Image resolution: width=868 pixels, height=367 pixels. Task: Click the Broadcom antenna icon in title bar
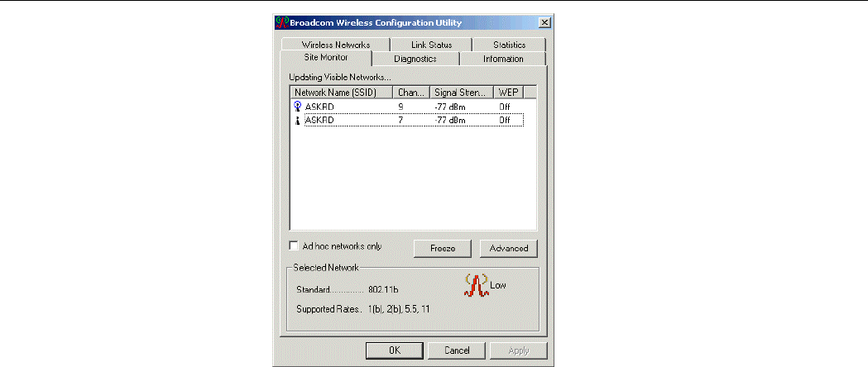[282, 22]
